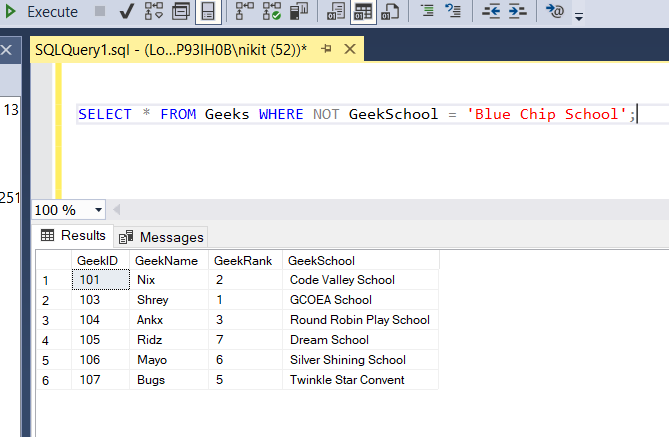Click the Geeks table name in the query
This screenshot has height=437, width=669.
[x=227, y=114]
